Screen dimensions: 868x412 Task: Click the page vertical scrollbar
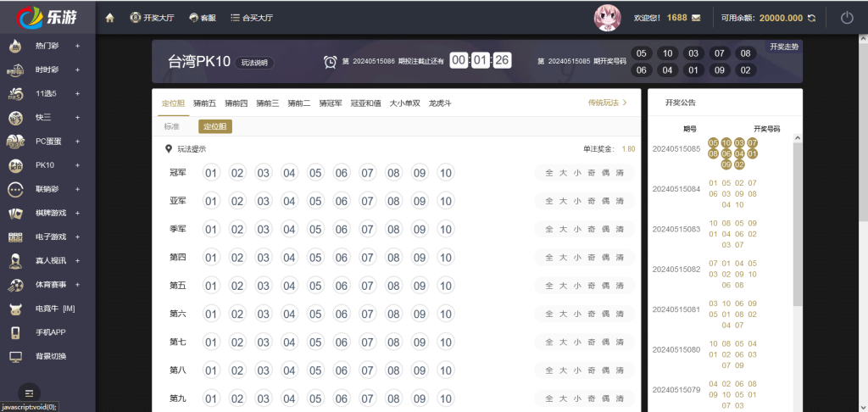pos(863,133)
